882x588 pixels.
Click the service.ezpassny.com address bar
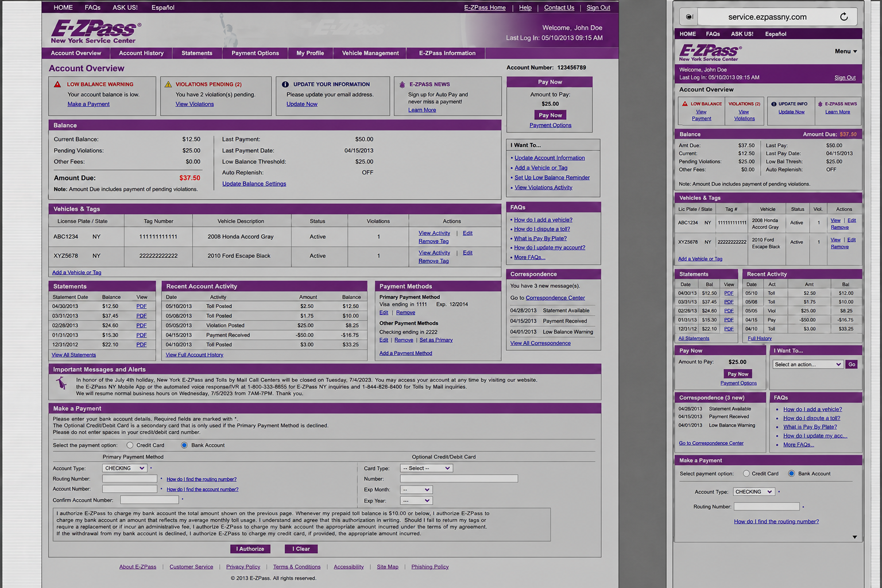click(768, 17)
